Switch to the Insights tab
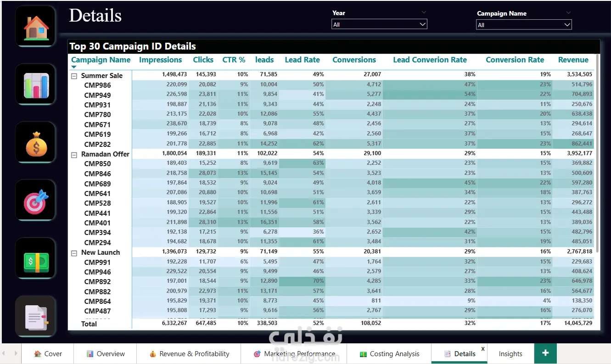Viewport: 611px width, 364px height. (x=510, y=354)
